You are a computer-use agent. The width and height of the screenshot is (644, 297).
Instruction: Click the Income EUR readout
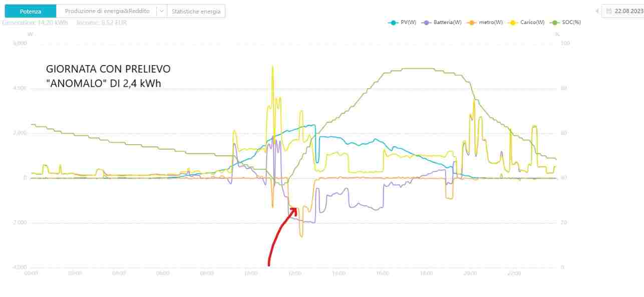pyautogui.click(x=102, y=23)
